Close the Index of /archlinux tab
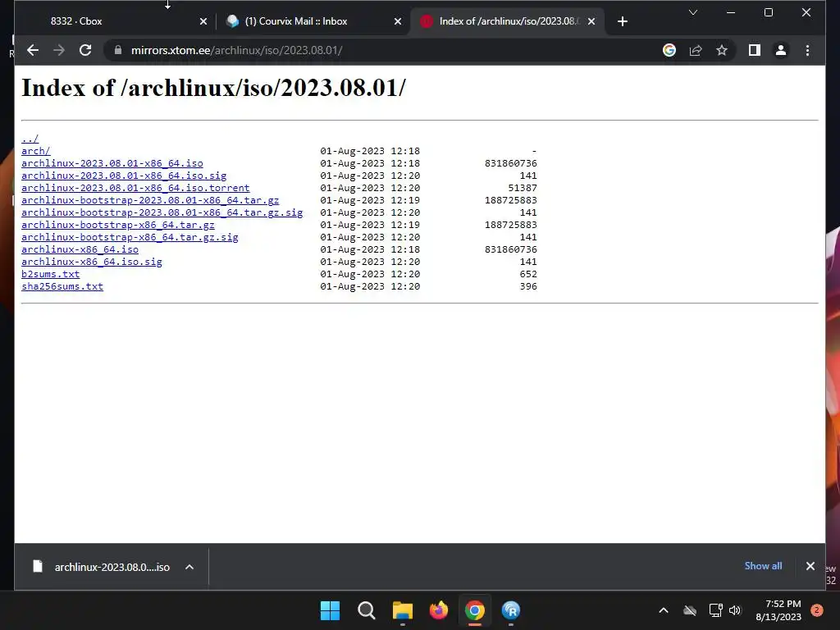 [x=591, y=21]
